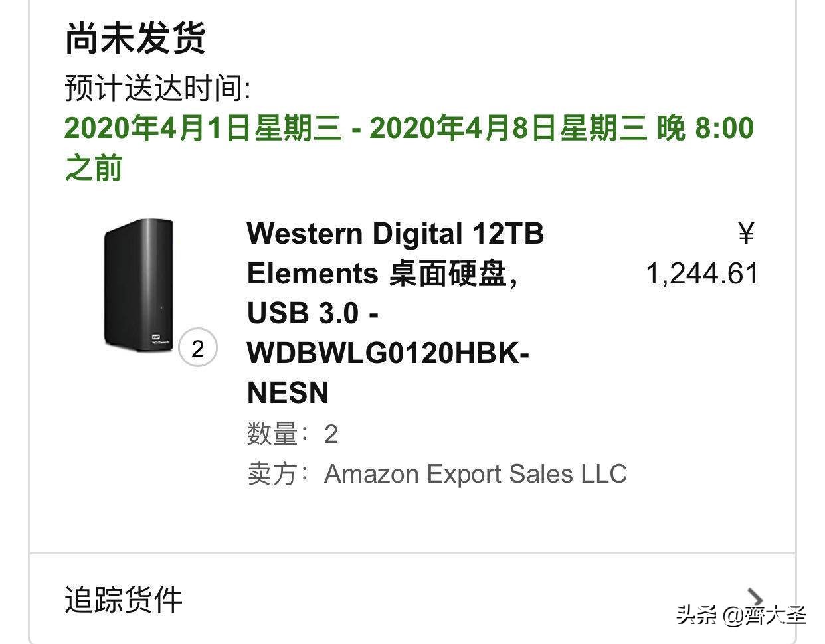Select the green delivery date range text
Screen dimensions: 825x644
[x=409, y=130]
